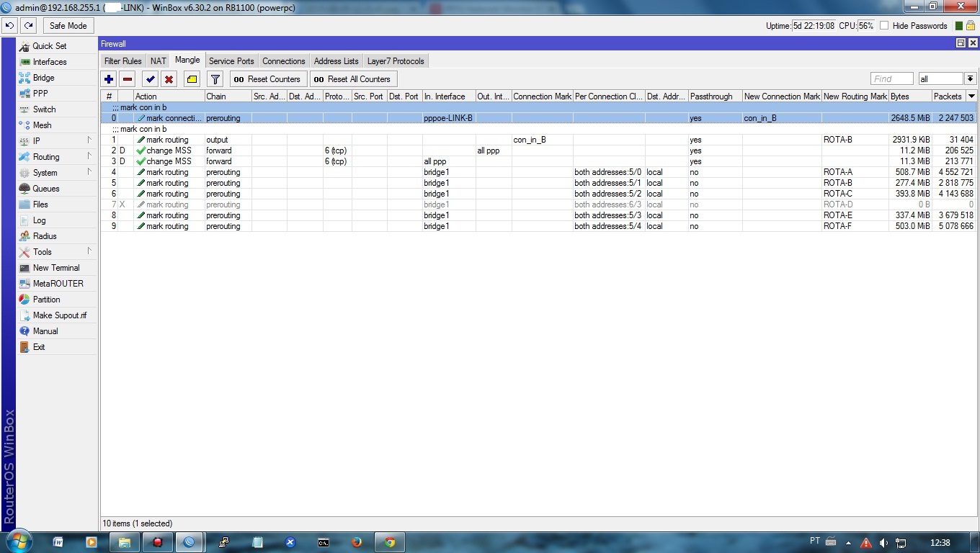
Task: Enable the selected rule with blue checkmark
Action: (x=150, y=79)
